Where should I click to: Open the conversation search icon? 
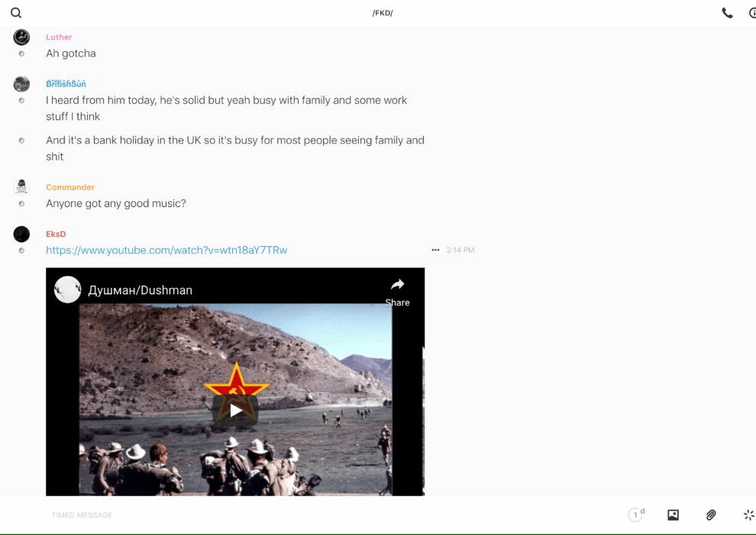coord(16,13)
